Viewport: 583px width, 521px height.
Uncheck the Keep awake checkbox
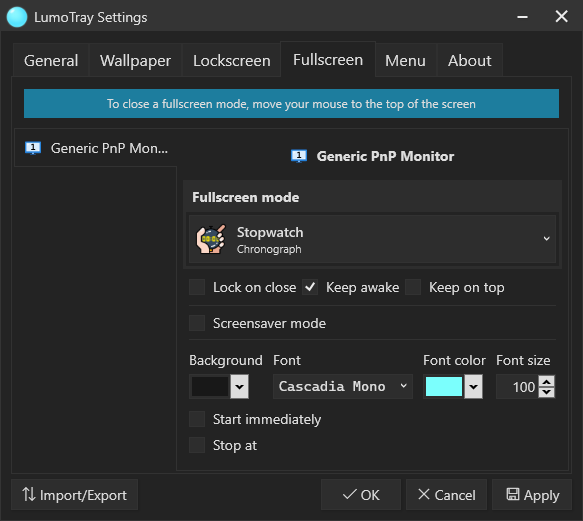click(x=310, y=287)
